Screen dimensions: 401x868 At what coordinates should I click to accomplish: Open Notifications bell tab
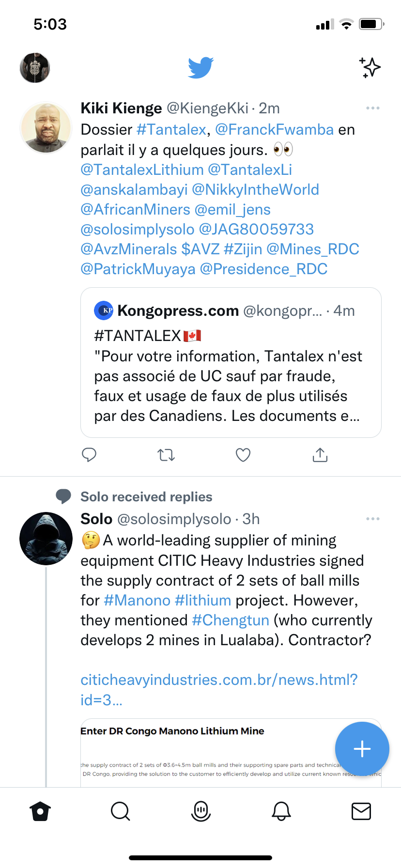point(281,811)
